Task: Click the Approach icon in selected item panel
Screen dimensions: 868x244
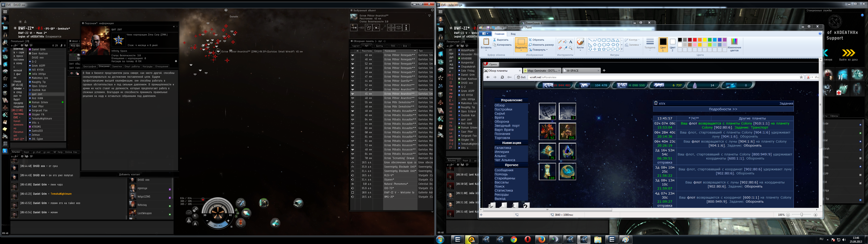Action: (354, 28)
